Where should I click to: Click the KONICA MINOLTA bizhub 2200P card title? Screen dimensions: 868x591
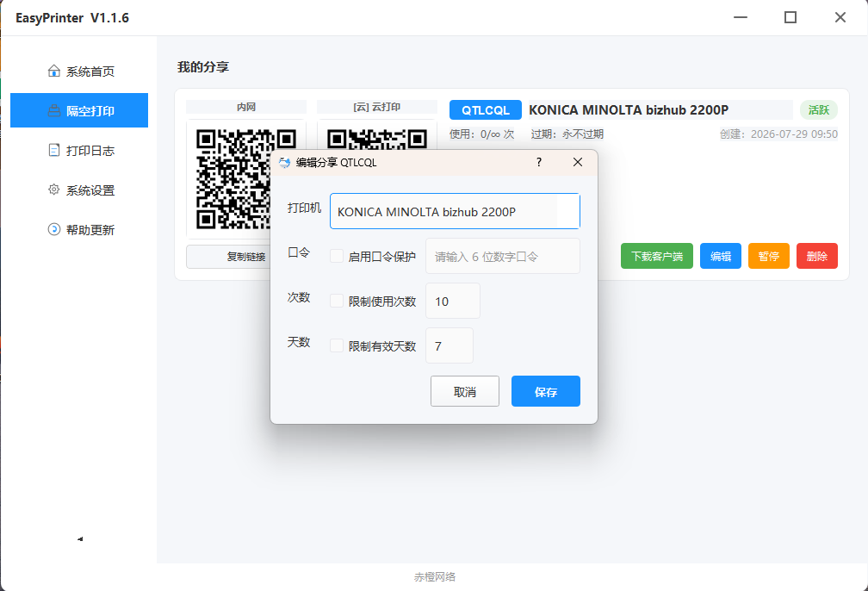coord(629,109)
